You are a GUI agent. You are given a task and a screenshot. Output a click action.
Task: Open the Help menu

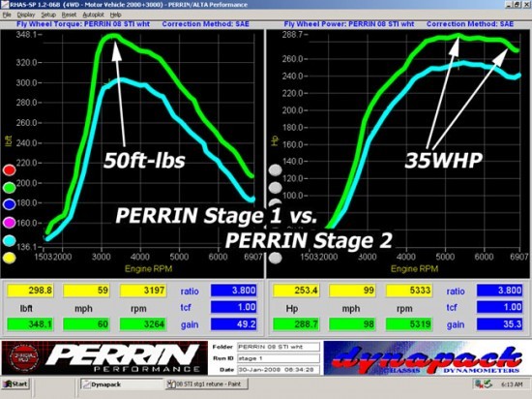click(x=116, y=15)
